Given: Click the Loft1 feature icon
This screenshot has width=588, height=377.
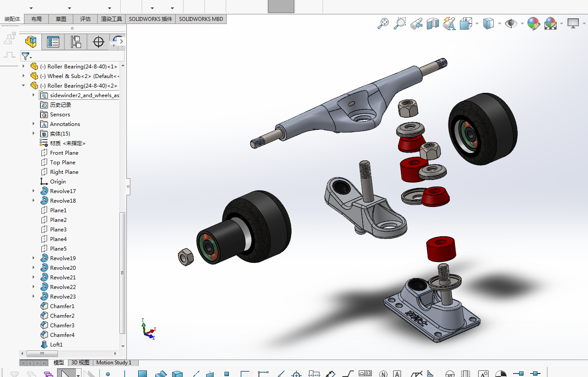Looking at the screenshot, I should [44, 345].
